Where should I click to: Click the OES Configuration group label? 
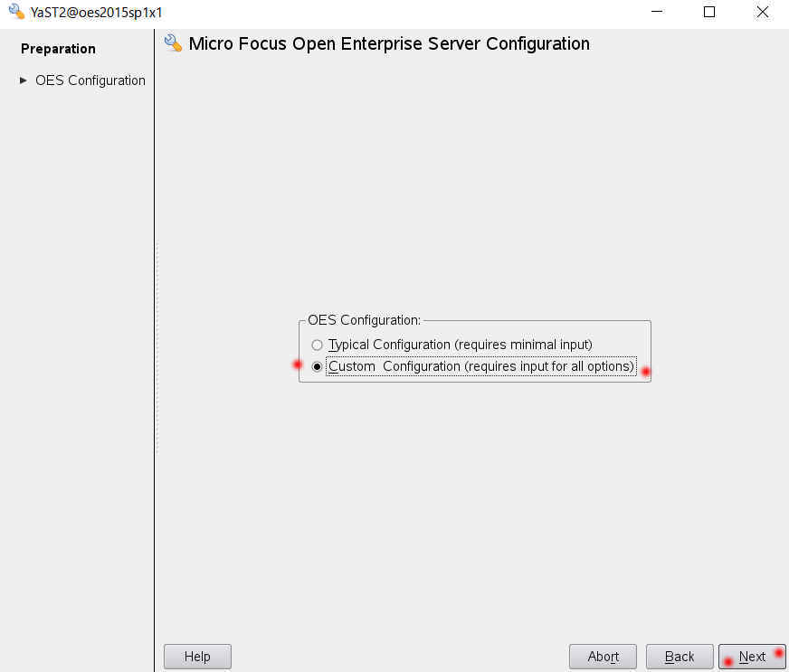[x=364, y=320]
